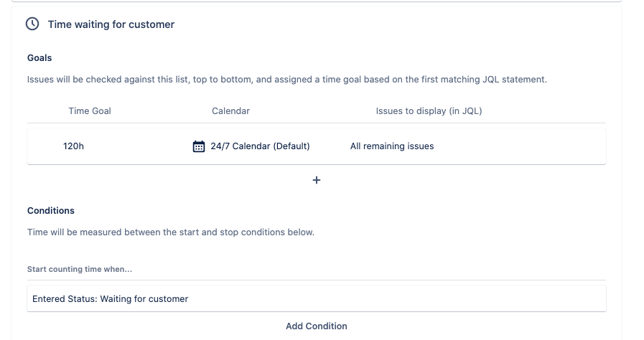Click the 'Start counting time when...' label
This screenshot has width=644, height=340.
(x=80, y=270)
